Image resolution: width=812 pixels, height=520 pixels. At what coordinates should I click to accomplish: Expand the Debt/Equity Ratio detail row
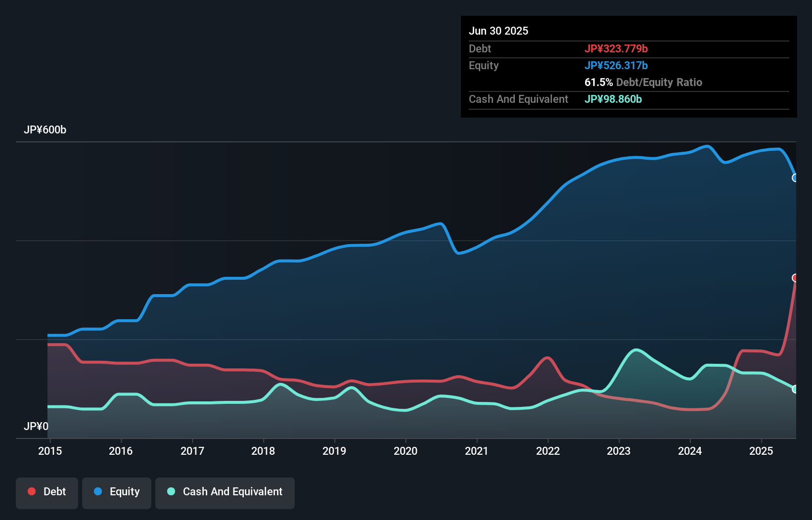pos(643,82)
